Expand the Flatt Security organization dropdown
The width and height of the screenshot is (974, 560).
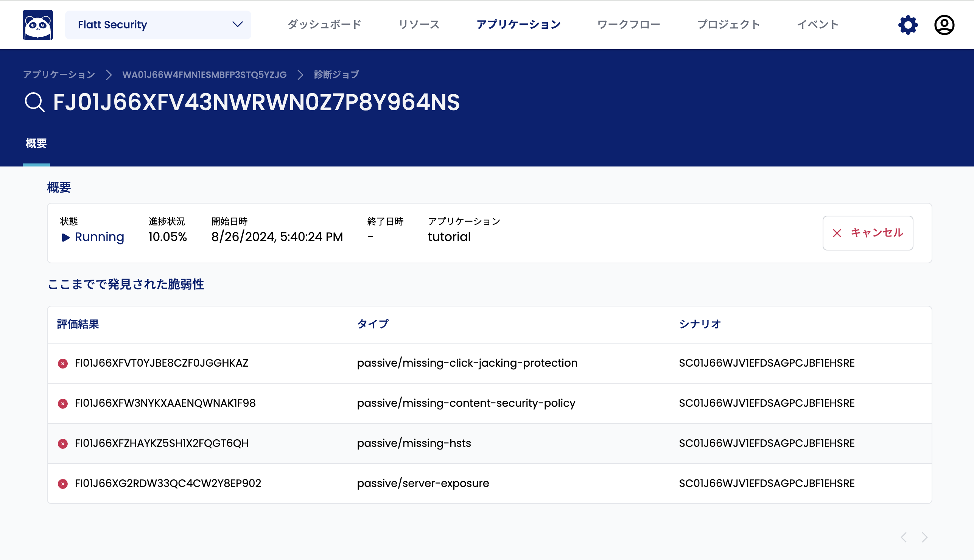tap(158, 25)
